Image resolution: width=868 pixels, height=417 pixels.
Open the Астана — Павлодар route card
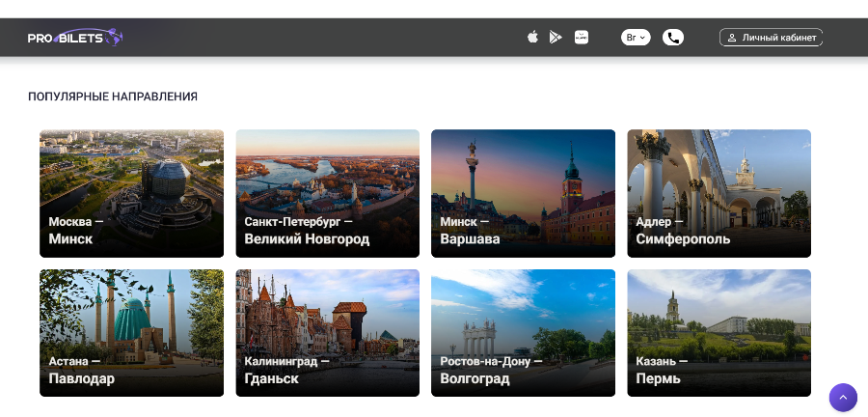[x=131, y=332]
